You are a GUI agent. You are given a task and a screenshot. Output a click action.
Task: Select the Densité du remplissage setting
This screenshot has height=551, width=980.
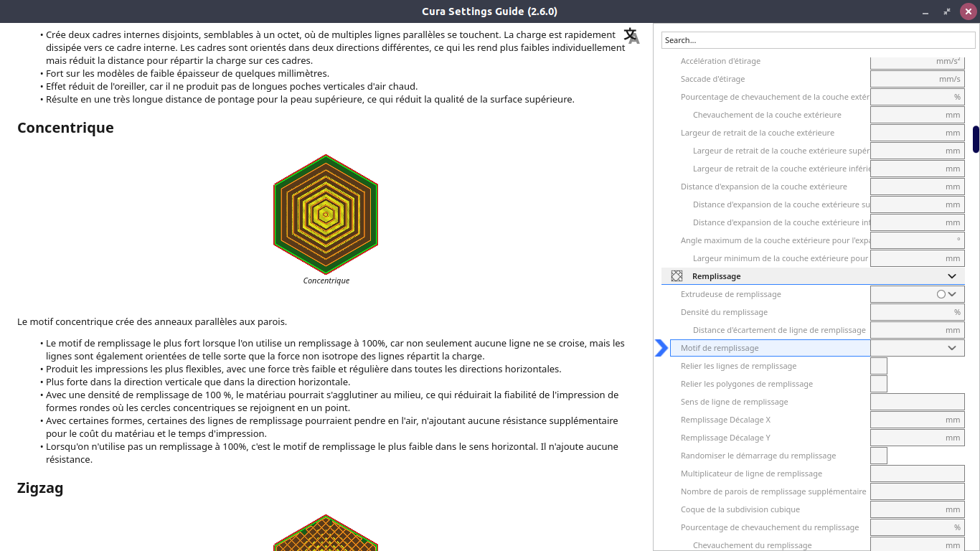coord(724,312)
